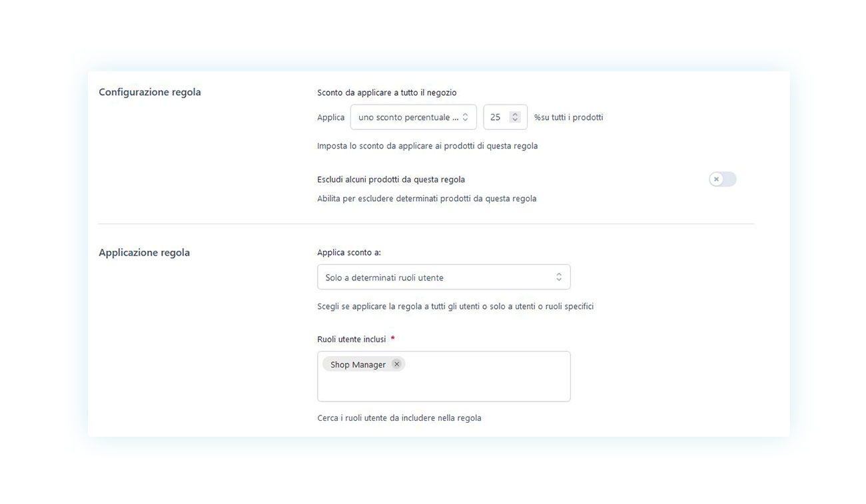Open 'Solo a determinati ruoli utente' dropdown

(444, 277)
